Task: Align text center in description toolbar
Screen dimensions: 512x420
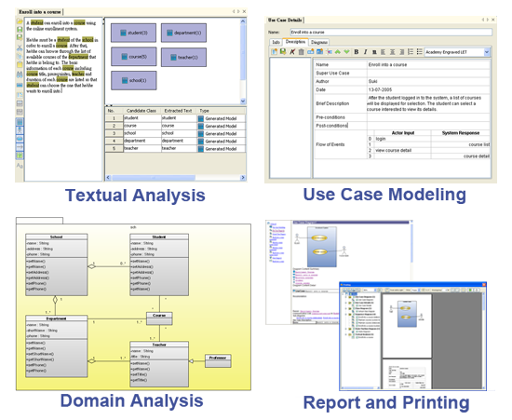Action: coord(393,51)
